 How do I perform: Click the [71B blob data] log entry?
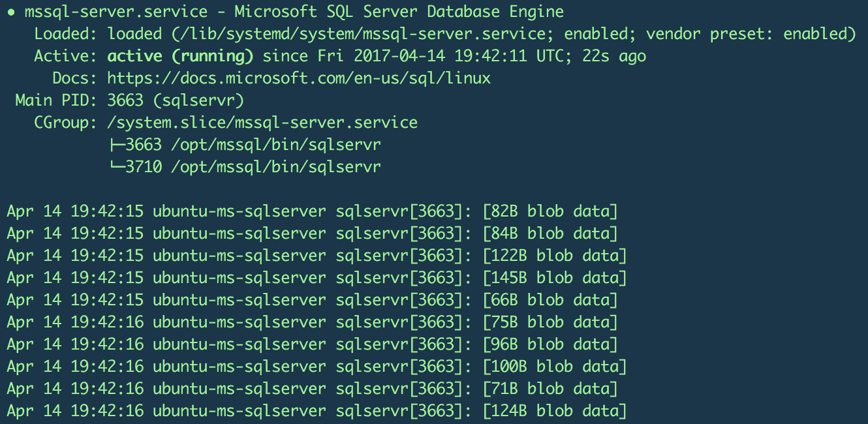550,389
